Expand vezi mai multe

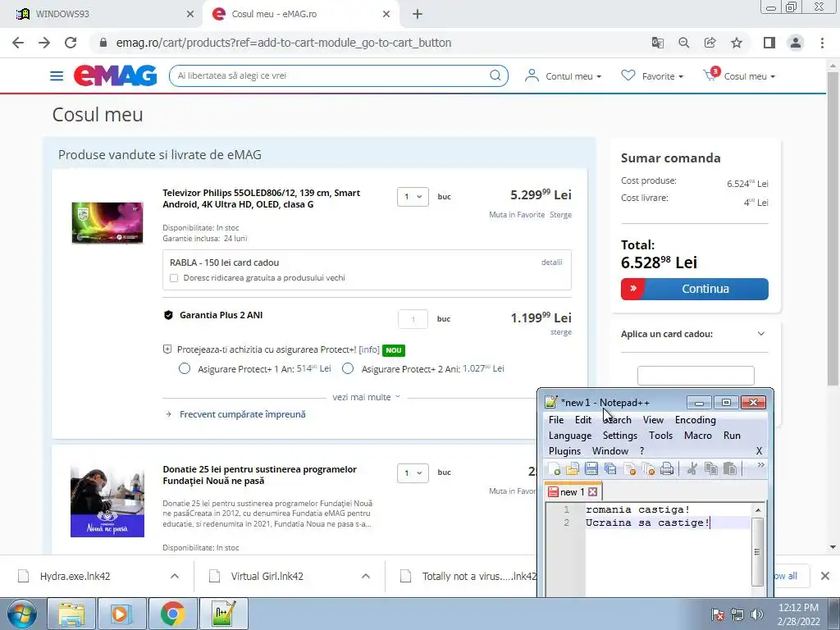coord(367,397)
